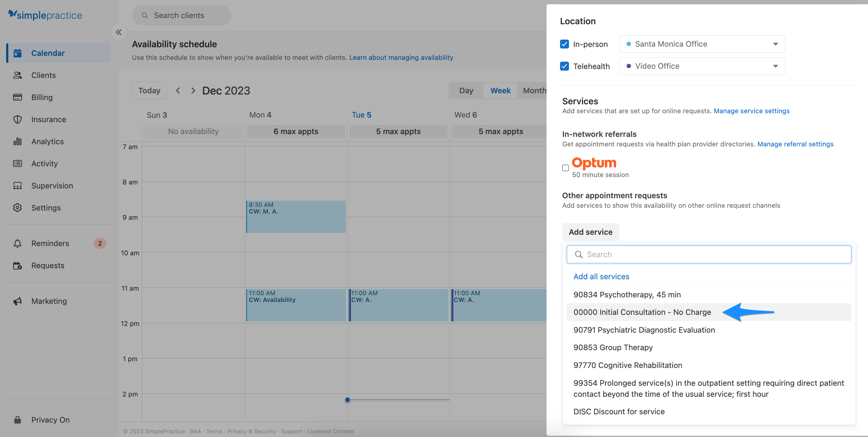Select 90853 Group Therapy service
868x437 pixels.
click(x=709, y=347)
